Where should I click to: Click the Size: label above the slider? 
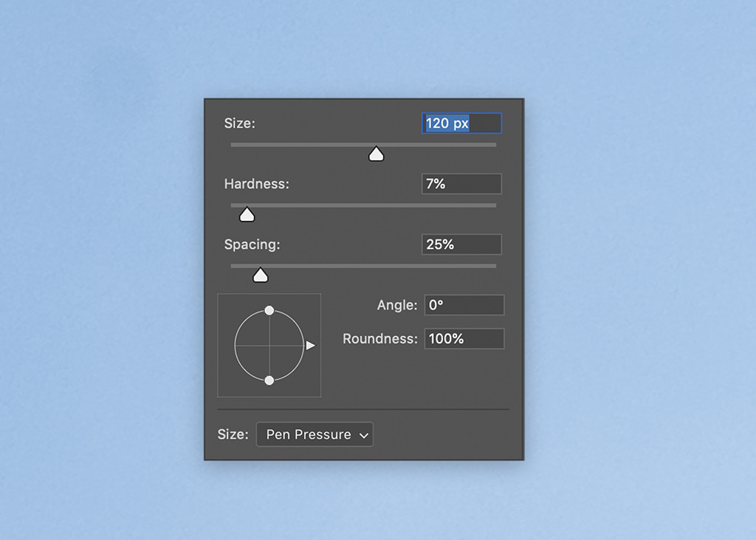(x=240, y=123)
